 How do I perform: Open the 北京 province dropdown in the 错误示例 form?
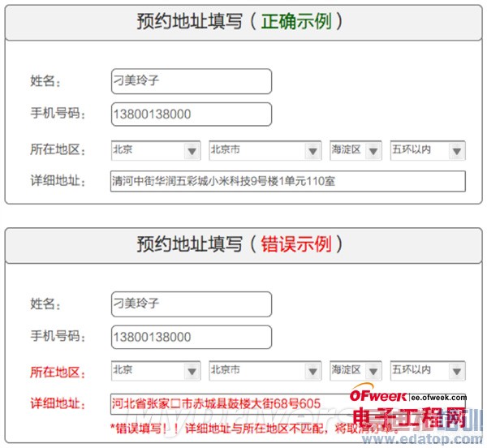coord(156,371)
